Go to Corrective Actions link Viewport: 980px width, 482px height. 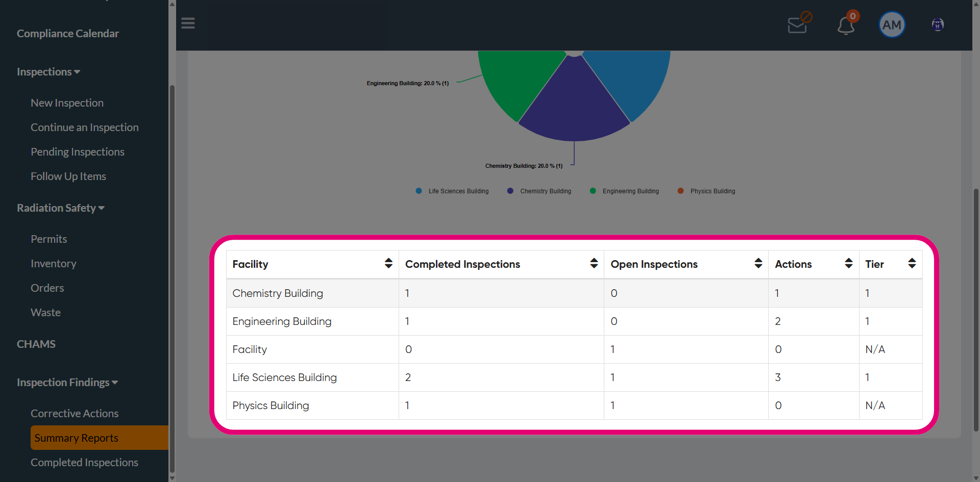[x=75, y=414]
